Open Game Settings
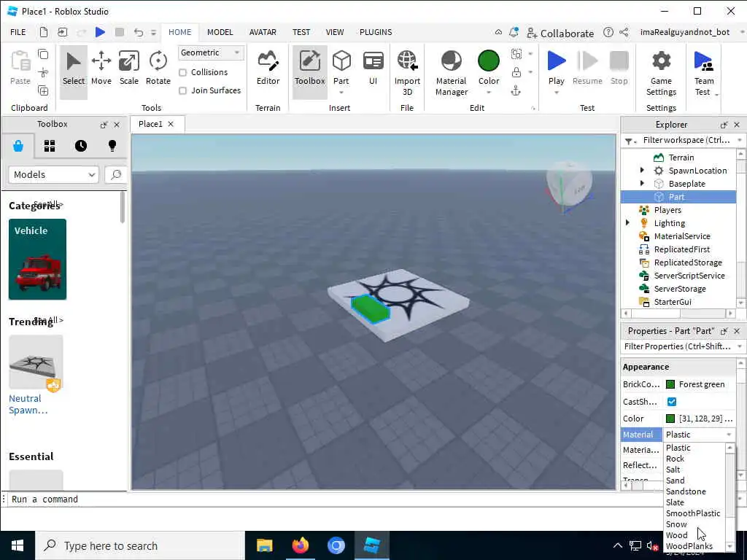 pos(661,73)
